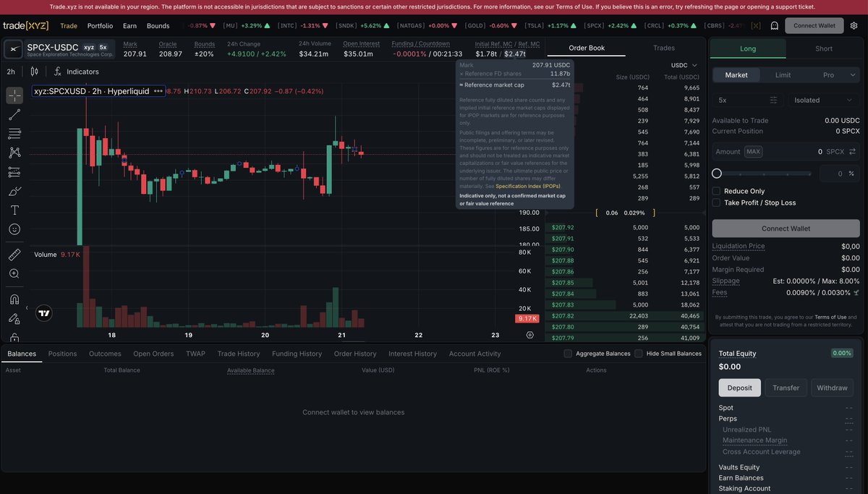Click the ghost icon next to Connect Wallet
This screenshot has width=868, height=494.
[x=774, y=25]
